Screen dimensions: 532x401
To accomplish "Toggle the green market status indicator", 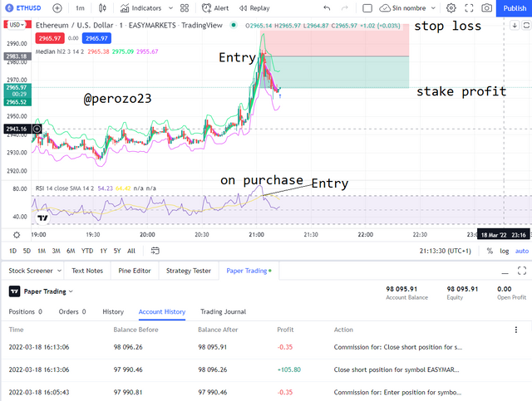I will pos(234,25).
